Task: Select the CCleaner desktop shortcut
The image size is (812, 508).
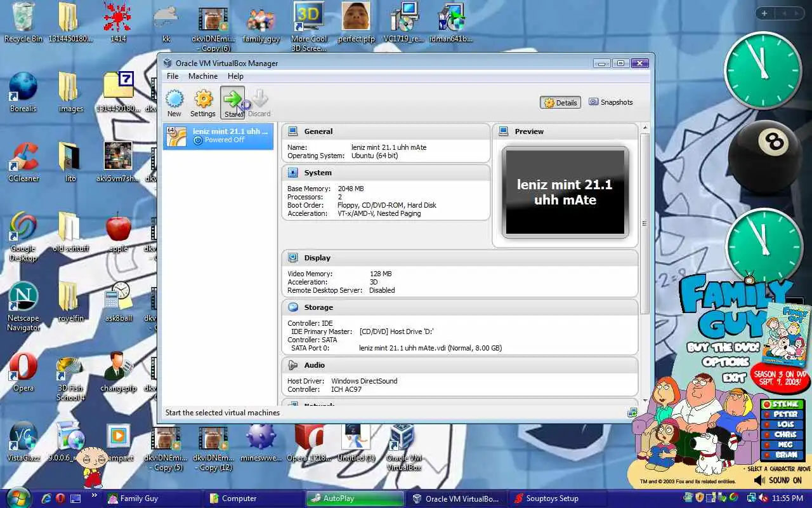Action: click(x=23, y=163)
